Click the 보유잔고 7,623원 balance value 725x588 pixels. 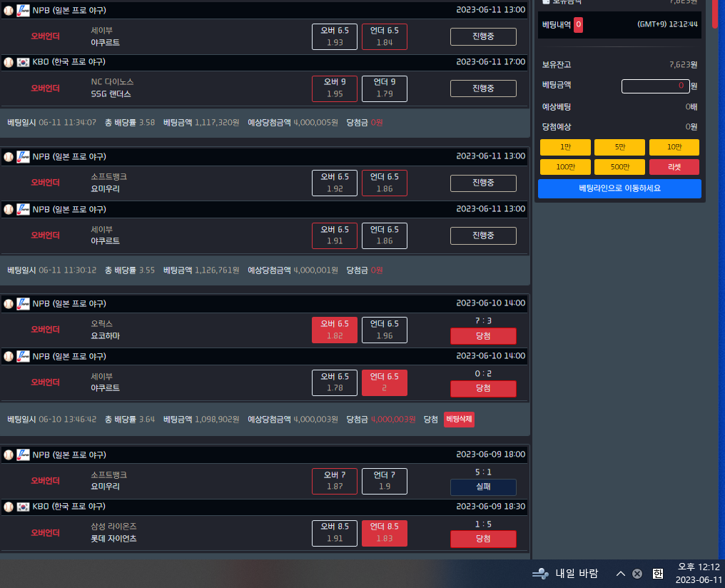tap(683, 65)
